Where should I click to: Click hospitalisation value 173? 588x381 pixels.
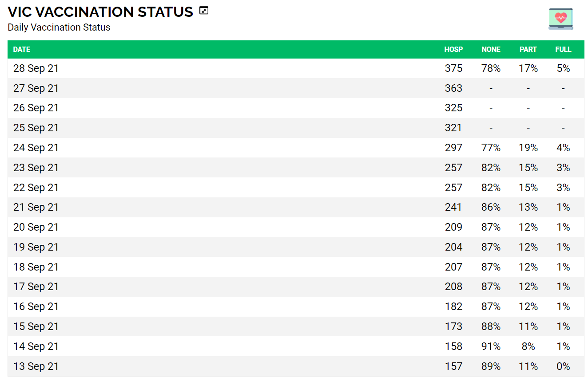click(453, 326)
